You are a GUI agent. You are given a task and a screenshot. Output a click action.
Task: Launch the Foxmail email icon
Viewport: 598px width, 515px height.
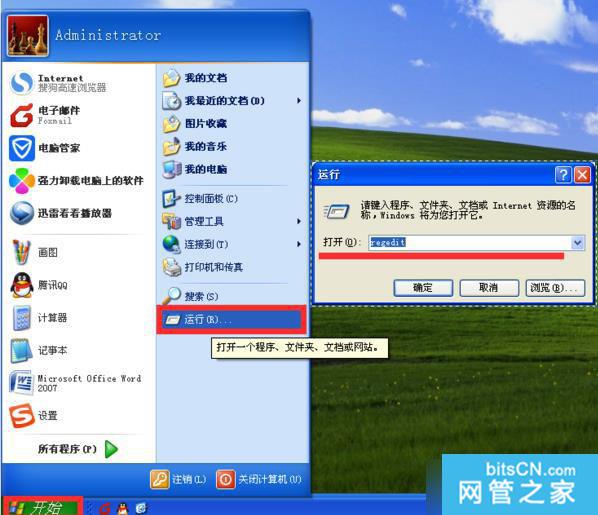point(21,116)
